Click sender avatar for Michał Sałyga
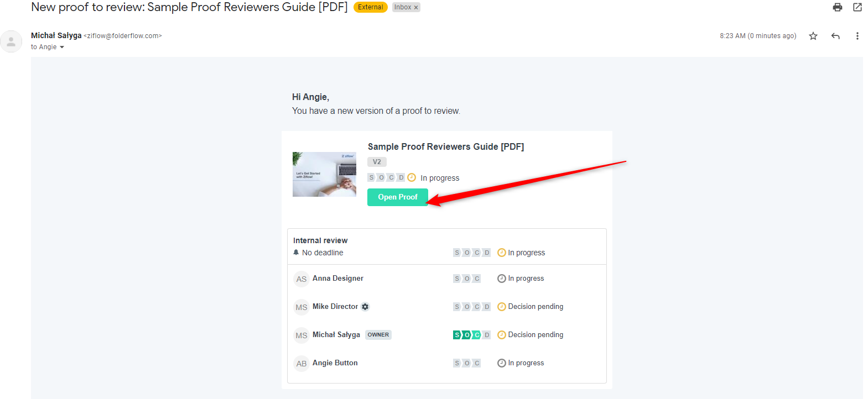Viewport: 868px width, 399px height. tap(11, 41)
